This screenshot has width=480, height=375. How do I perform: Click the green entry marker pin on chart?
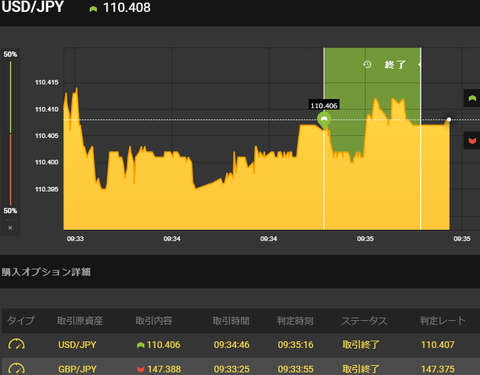324,120
